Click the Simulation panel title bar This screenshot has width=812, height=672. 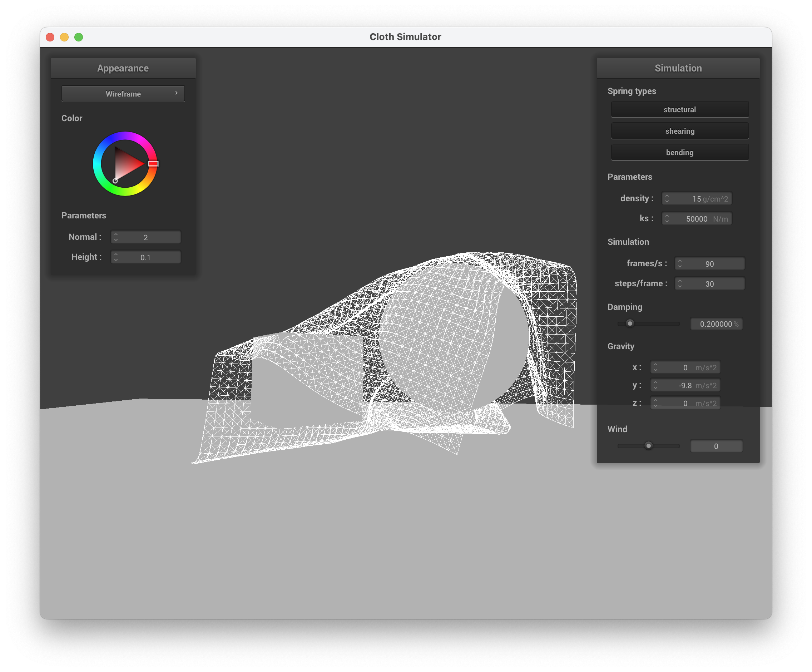[x=678, y=68]
